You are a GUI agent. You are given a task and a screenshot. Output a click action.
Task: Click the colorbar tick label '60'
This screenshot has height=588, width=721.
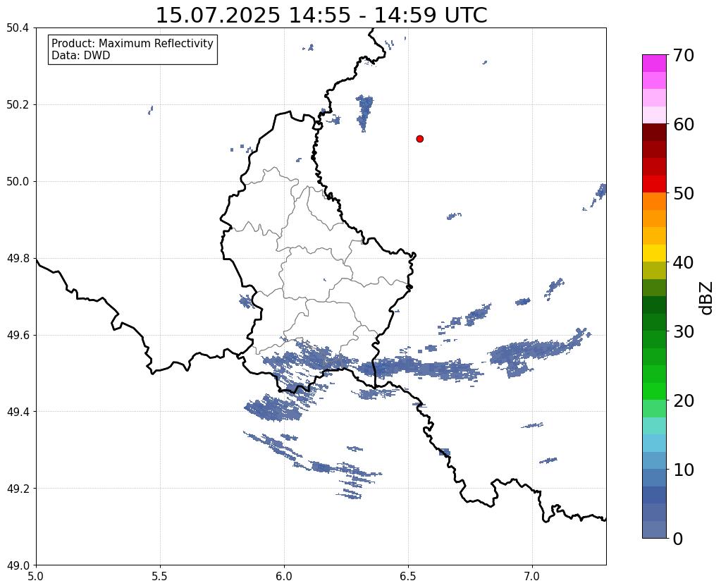[x=684, y=124]
